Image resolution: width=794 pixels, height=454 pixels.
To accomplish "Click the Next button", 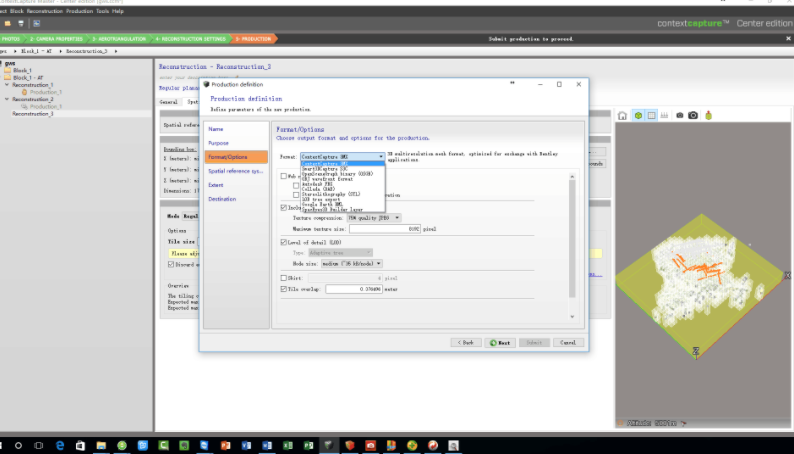I will [x=500, y=343].
